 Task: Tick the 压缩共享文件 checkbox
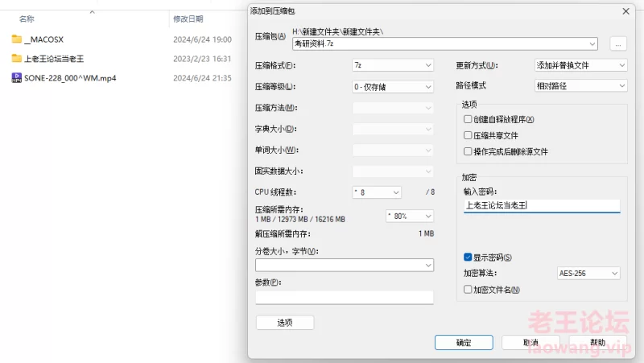click(x=468, y=135)
